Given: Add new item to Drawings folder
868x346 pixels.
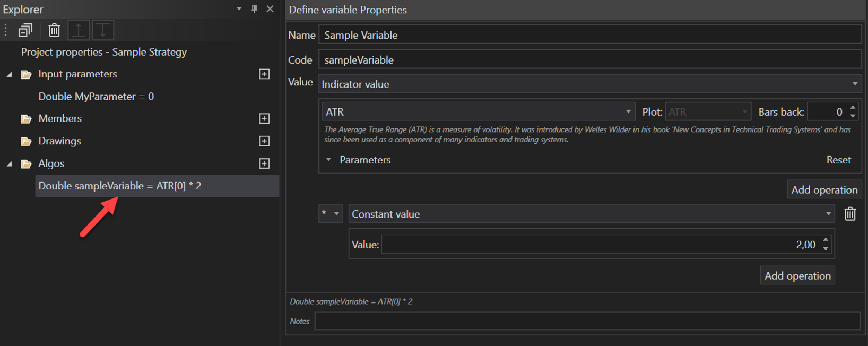Looking at the screenshot, I should tap(264, 141).
